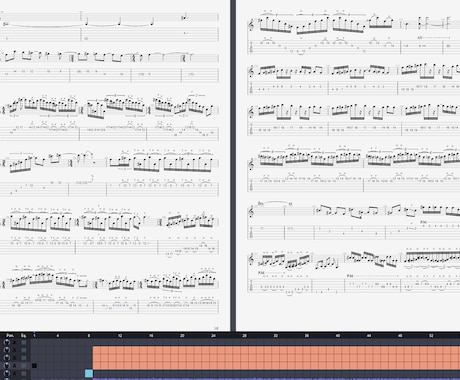Jump to bar 28 on the timeline ruler
The image size is (460, 380).
coord(244,336)
